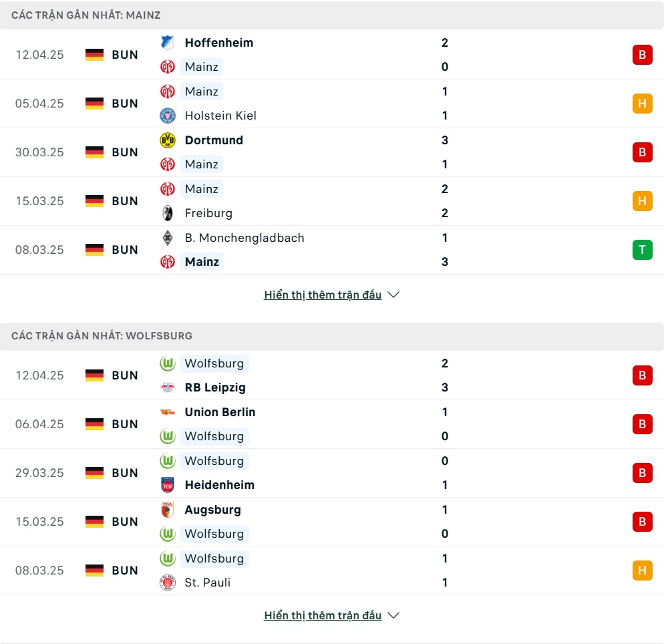The image size is (664, 644).
Task: Expand more Mainz matches with the chevron
Action: [x=393, y=295]
